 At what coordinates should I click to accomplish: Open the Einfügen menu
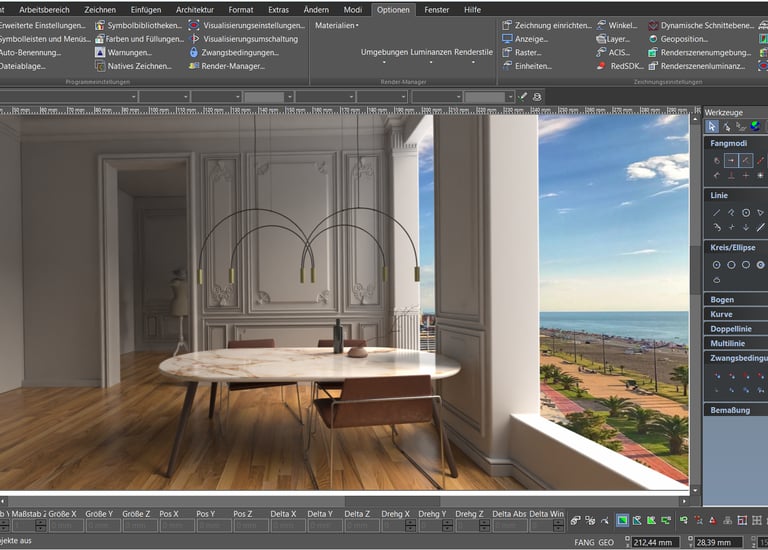(x=146, y=9)
